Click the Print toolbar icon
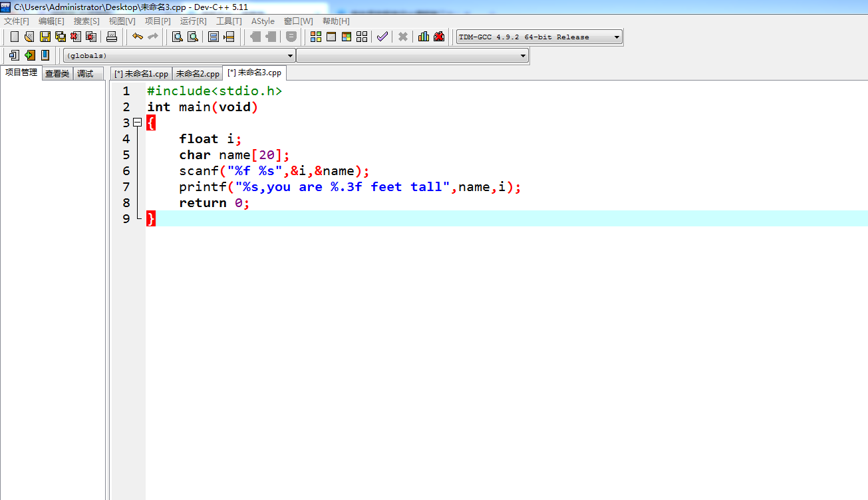This screenshot has height=500, width=868. [x=112, y=37]
